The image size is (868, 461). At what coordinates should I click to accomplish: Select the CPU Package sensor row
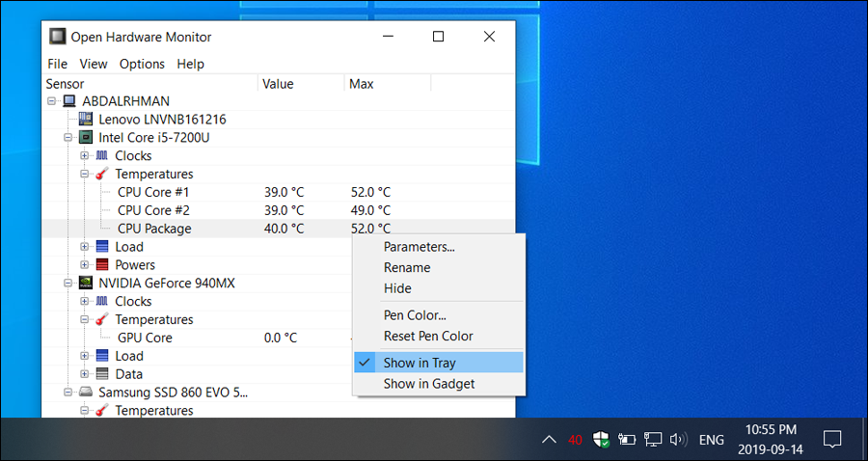tap(278, 229)
